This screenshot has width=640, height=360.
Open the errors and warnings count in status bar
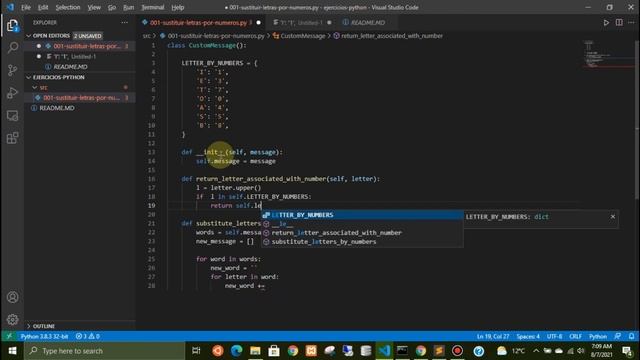coord(88,336)
